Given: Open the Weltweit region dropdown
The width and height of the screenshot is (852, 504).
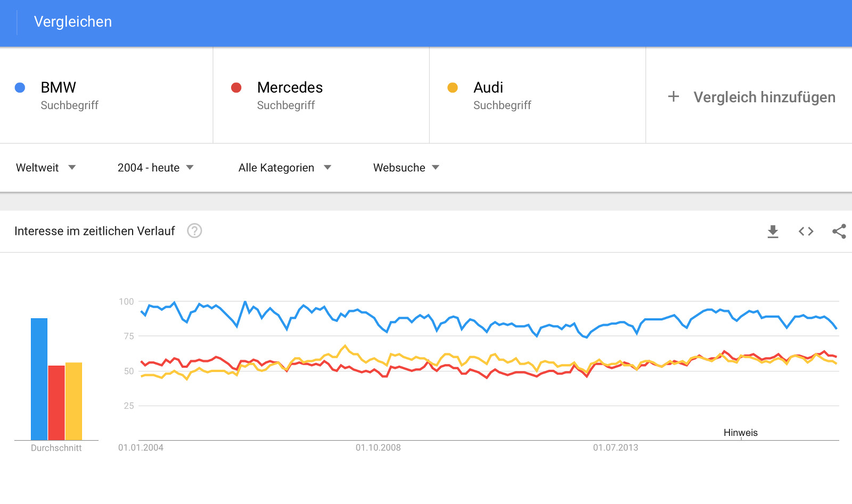Looking at the screenshot, I should (x=46, y=168).
